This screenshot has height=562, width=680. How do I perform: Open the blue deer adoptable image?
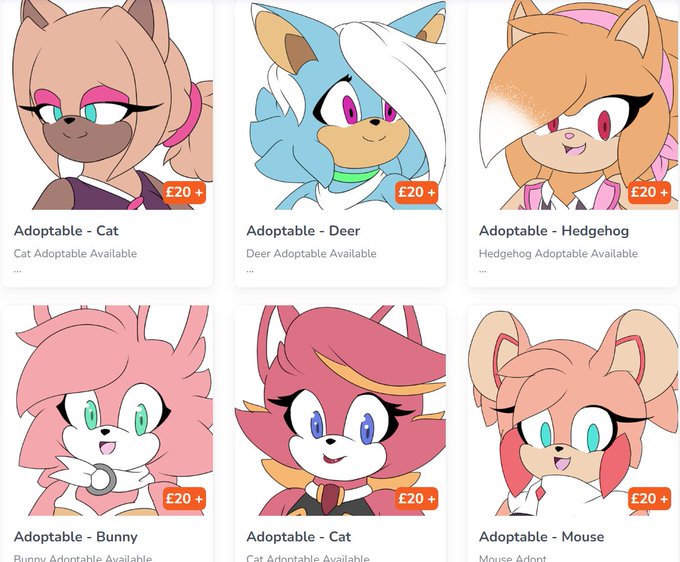point(340,105)
